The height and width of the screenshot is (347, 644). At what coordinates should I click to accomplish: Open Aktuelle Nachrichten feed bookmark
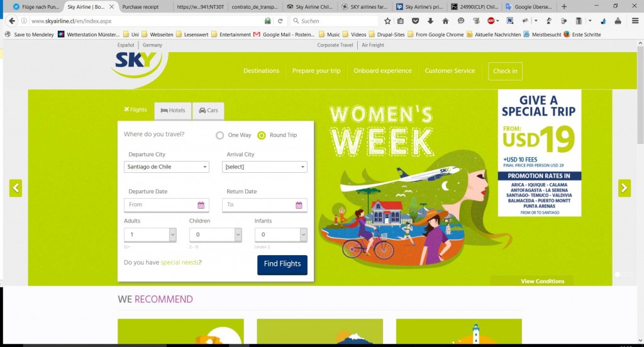(494, 35)
